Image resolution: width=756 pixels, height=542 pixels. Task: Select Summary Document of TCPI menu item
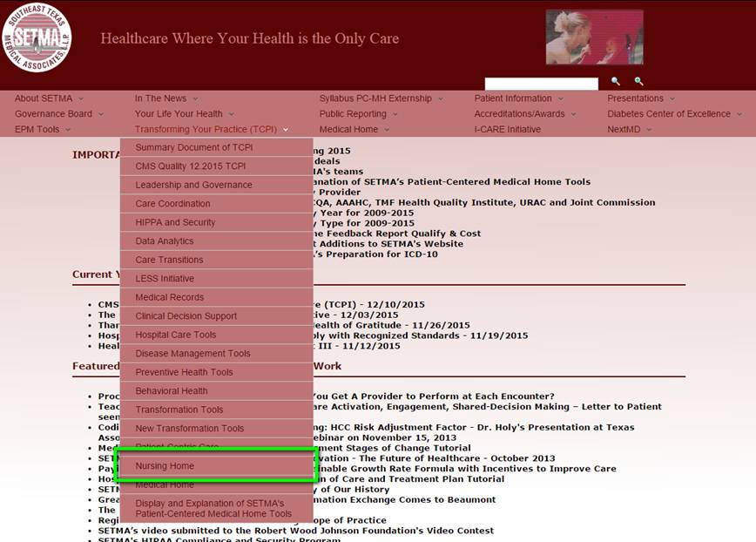[217, 147]
